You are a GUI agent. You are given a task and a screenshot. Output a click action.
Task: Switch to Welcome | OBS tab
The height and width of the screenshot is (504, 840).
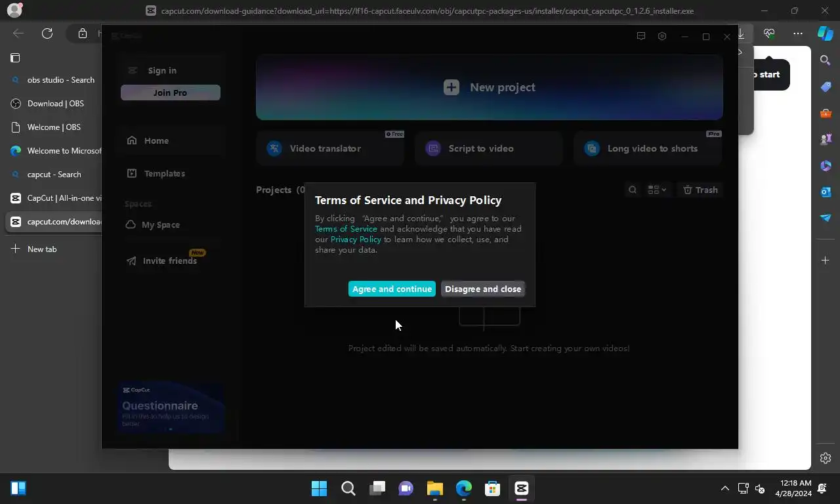[x=54, y=127]
